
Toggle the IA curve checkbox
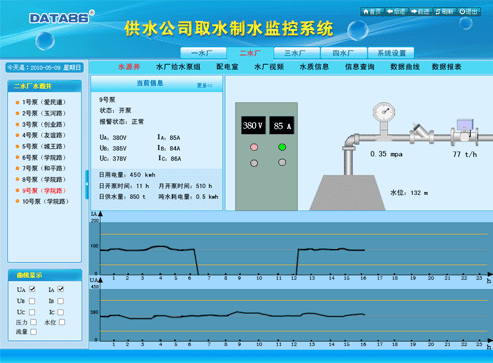point(61,289)
